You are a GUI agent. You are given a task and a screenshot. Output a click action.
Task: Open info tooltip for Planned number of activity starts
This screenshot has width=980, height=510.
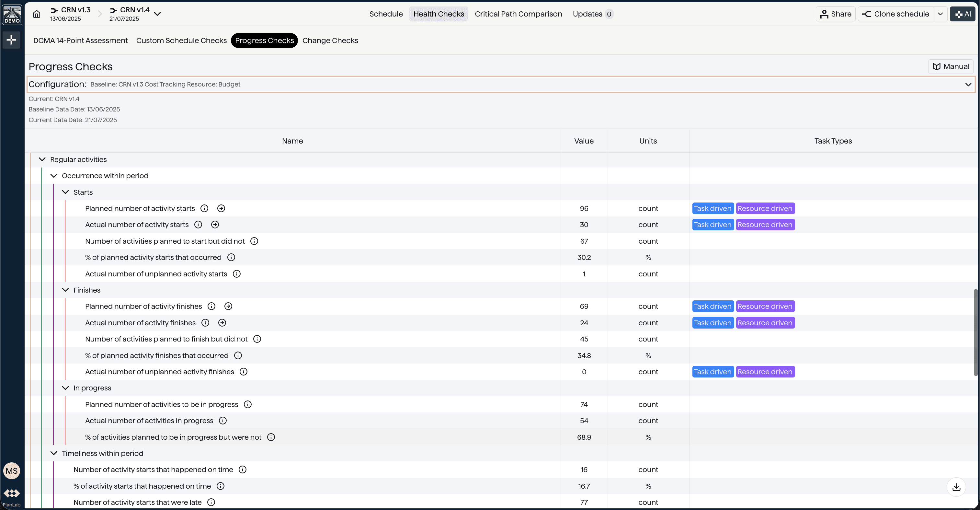pos(204,208)
